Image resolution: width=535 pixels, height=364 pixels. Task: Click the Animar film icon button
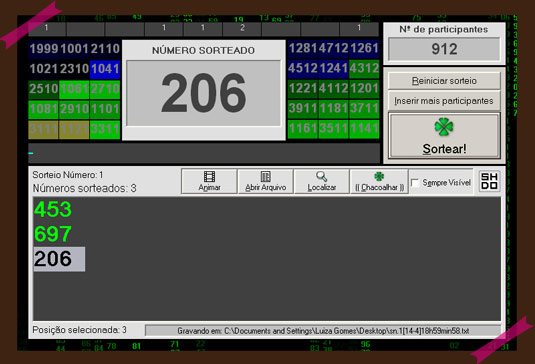tap(209, 181)
